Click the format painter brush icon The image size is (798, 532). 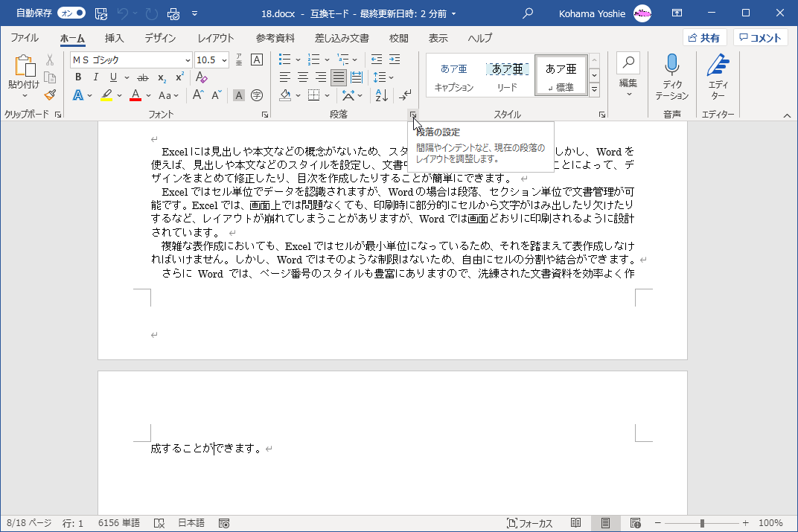pos(50,94)
